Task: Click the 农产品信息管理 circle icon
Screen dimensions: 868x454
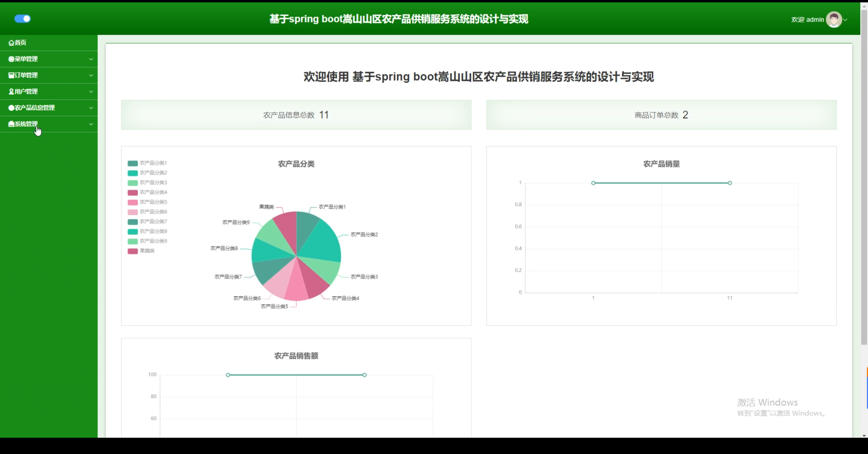Action: click(11, 108)
